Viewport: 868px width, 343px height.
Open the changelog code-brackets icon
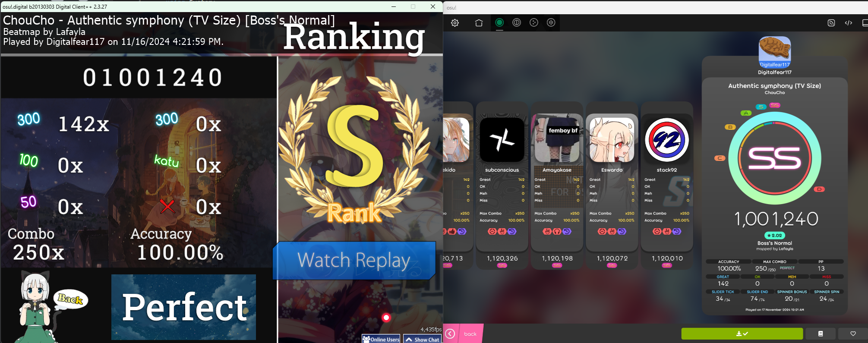pos(849,23)
